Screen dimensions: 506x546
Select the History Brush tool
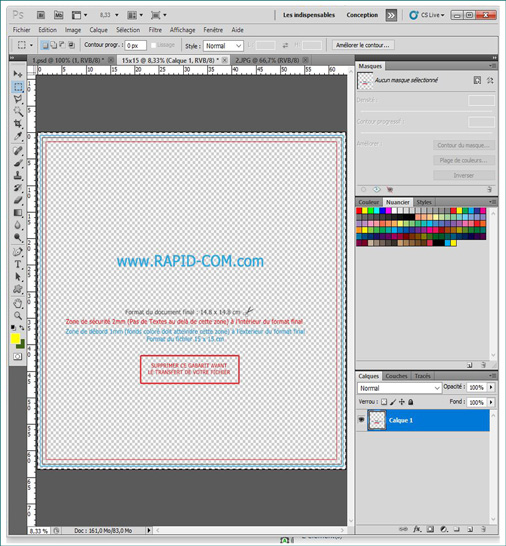pyautogui.click(x=17, y=188)
